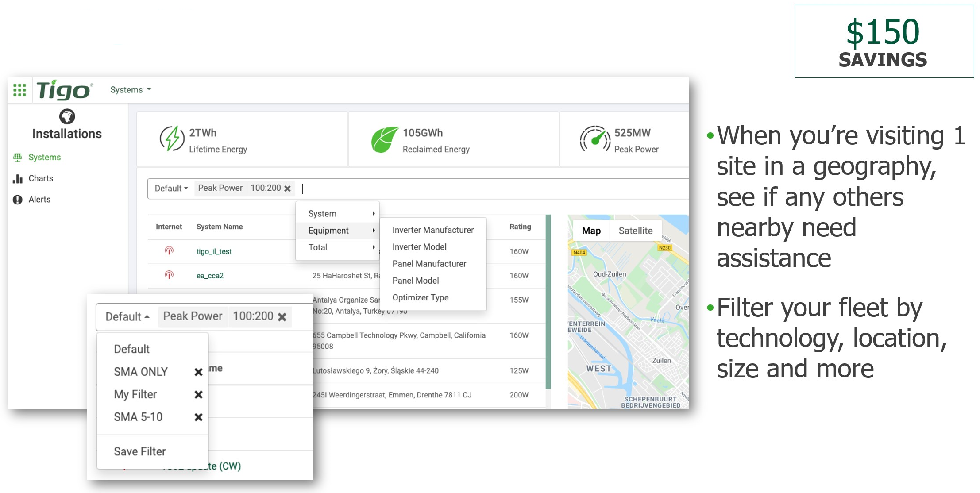Screen dimensions: 980x493
Task: Expand the Default filter dropdown in search bar
Action: pyautogui.click(x=171, y=189)
